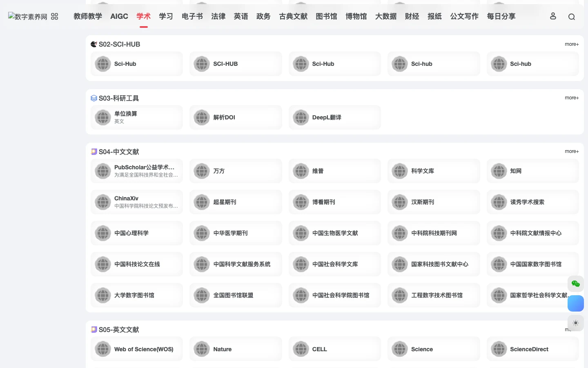Open the AIGC menu item

pos(119,16)
